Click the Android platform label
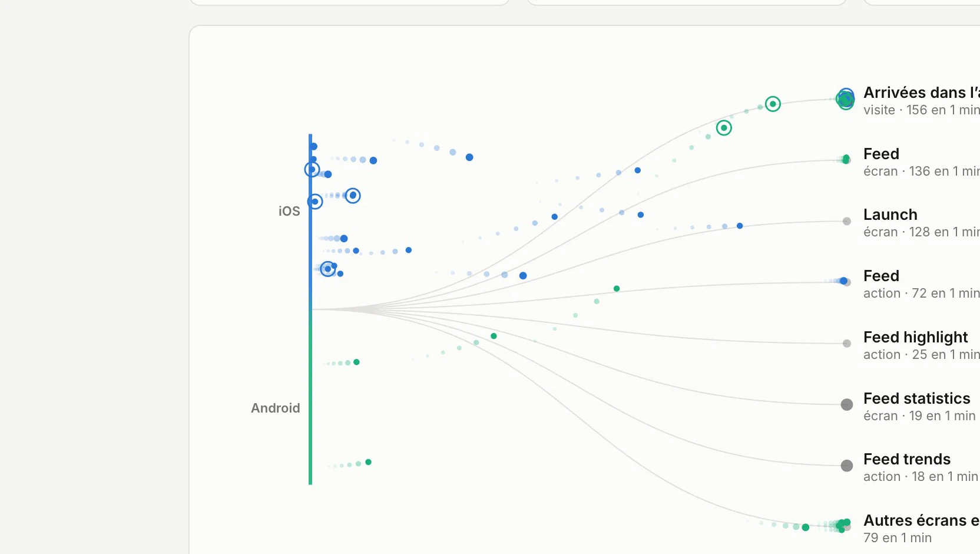The image size is (980, 554). (x=275, y=408)
